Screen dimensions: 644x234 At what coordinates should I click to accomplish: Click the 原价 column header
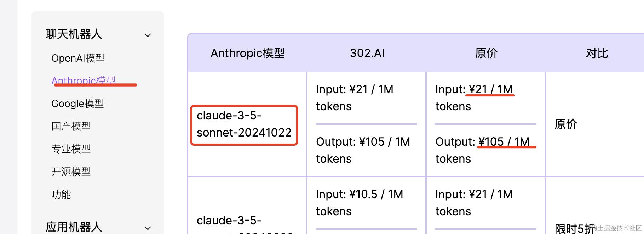[x=486, y=53]
